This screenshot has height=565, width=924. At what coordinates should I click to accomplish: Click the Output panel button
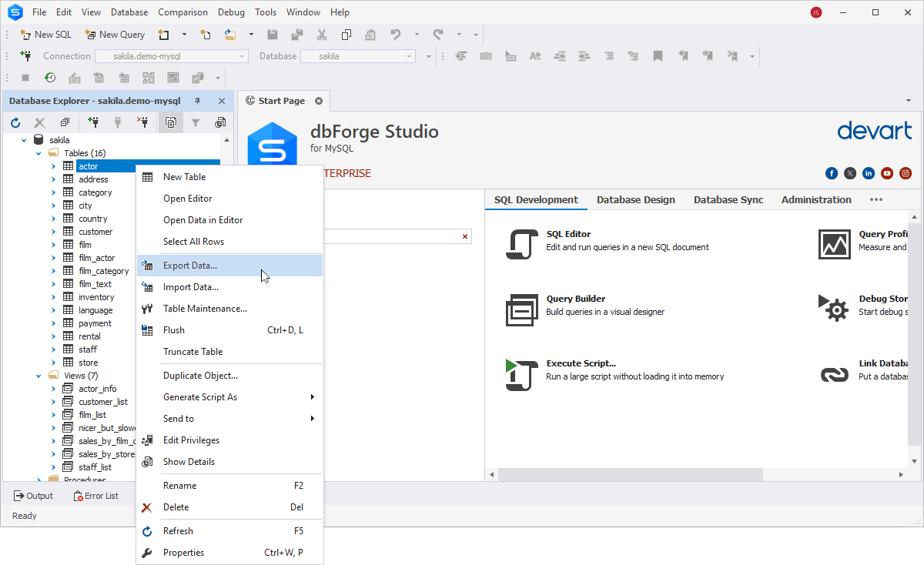click(33, 496)
